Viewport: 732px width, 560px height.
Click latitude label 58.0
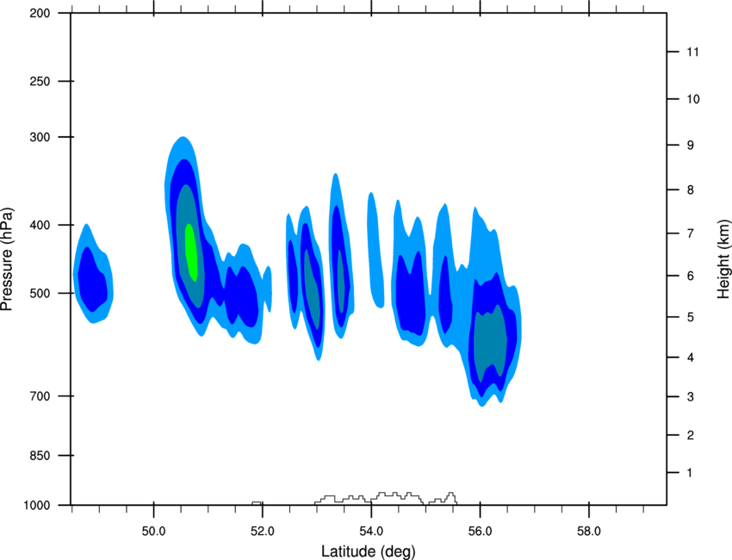(x=589, y=532)
